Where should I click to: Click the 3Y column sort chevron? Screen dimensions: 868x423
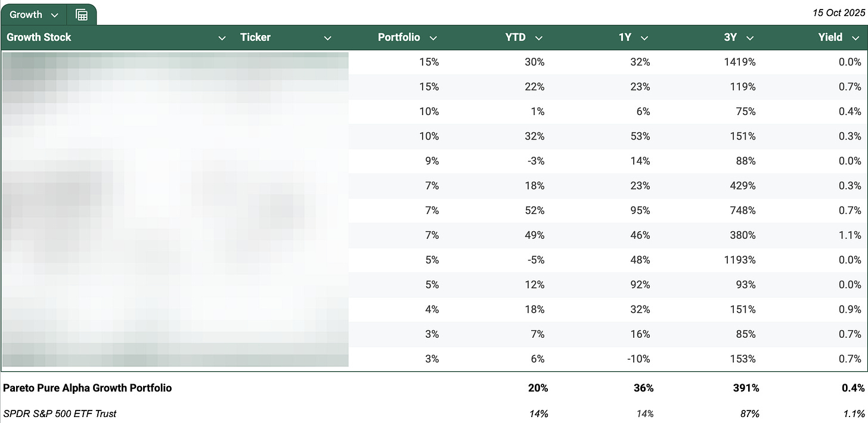[x=749, y=37]
